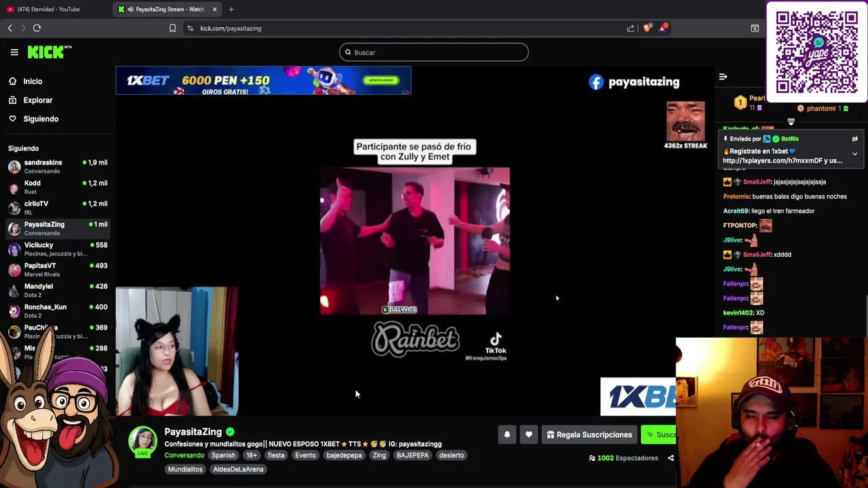Click Protomis username in chat
This screenshot has width=868, height=488.
point(736,197)
